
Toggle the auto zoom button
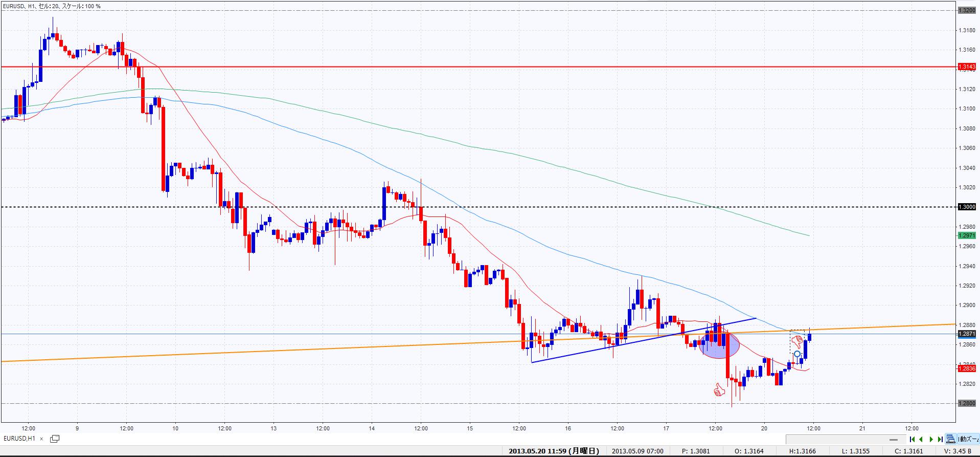969,439
